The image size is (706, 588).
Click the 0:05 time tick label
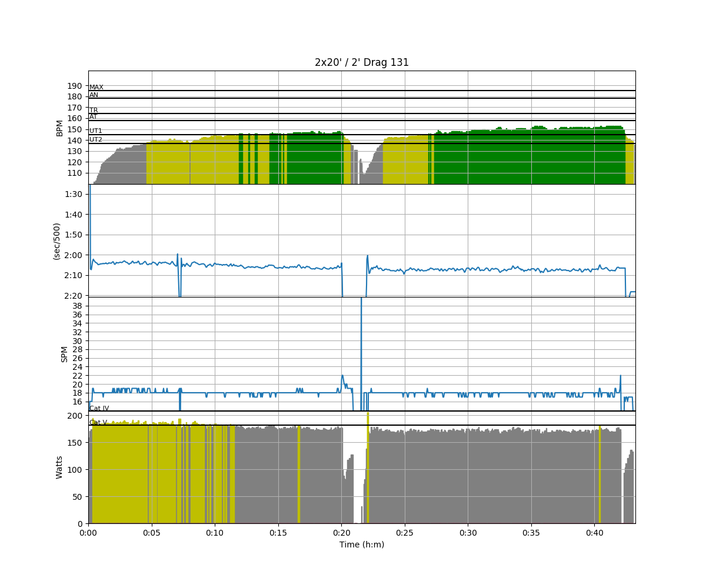tap(152, 533)
